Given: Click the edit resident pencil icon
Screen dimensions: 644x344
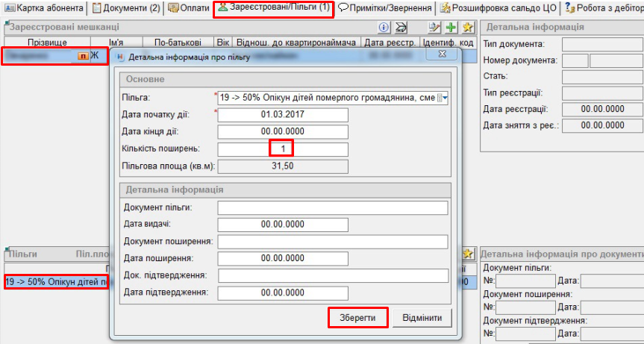Looking at the screenshot, I should [435, 28].
